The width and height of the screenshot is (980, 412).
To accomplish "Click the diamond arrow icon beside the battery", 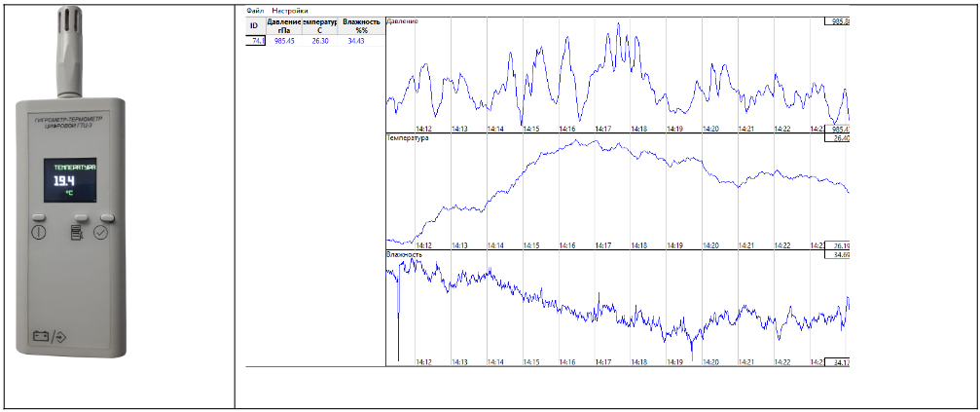I will (x=61, y=336).
